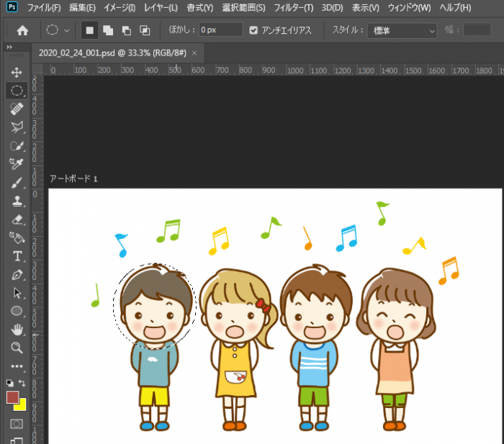Choose Intersect with Selection mode
This screenshot has height=444, width=504.
[x=145, y=30]
